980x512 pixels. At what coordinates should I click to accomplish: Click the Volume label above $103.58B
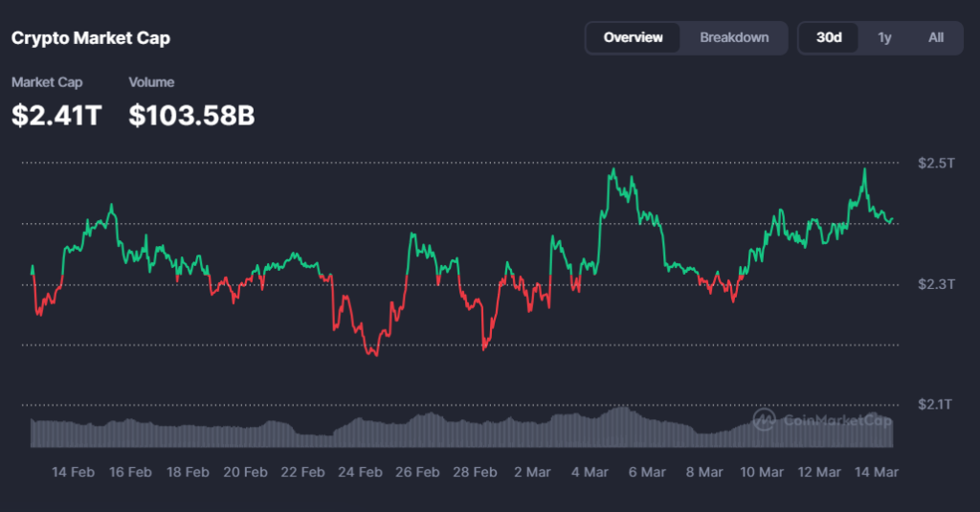[x=151, y=82]
